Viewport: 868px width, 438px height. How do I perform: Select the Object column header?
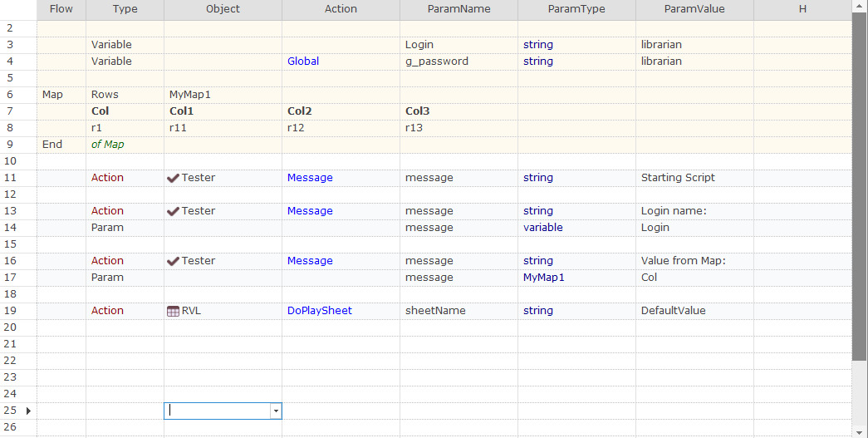pyautogui.click(x=223, y=9)
